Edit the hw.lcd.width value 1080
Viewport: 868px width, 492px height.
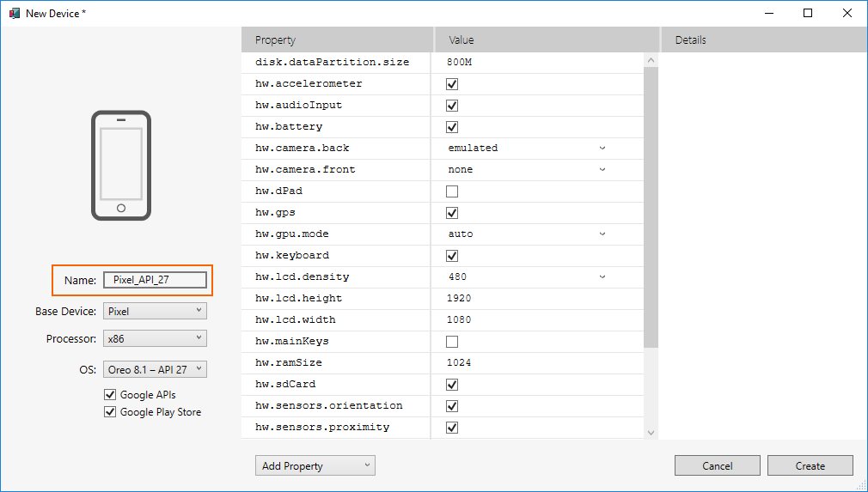click(x=459, y=320)
